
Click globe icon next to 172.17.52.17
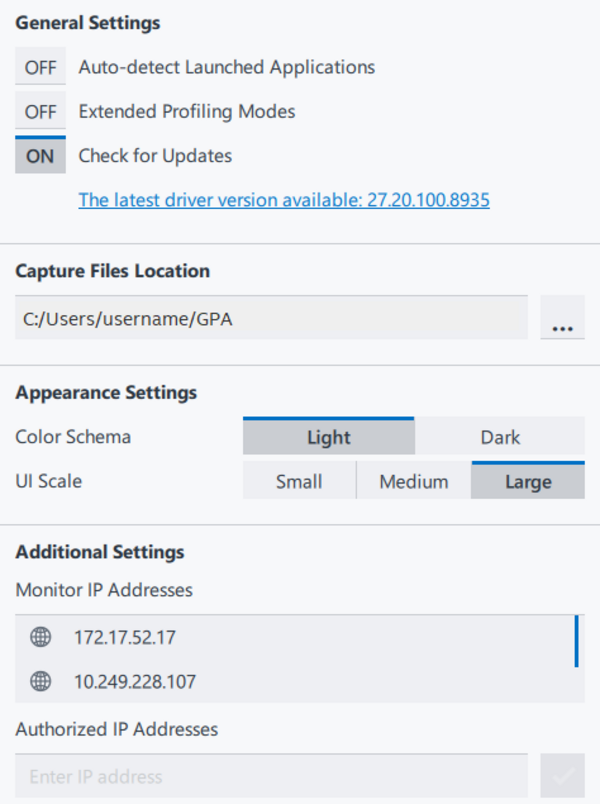40,637
